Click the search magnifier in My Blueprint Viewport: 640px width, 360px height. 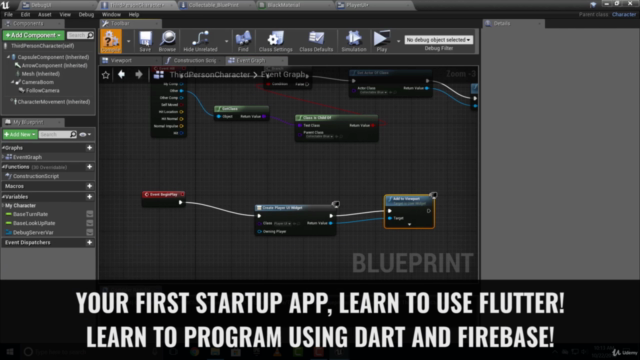(x=73, y=134)
